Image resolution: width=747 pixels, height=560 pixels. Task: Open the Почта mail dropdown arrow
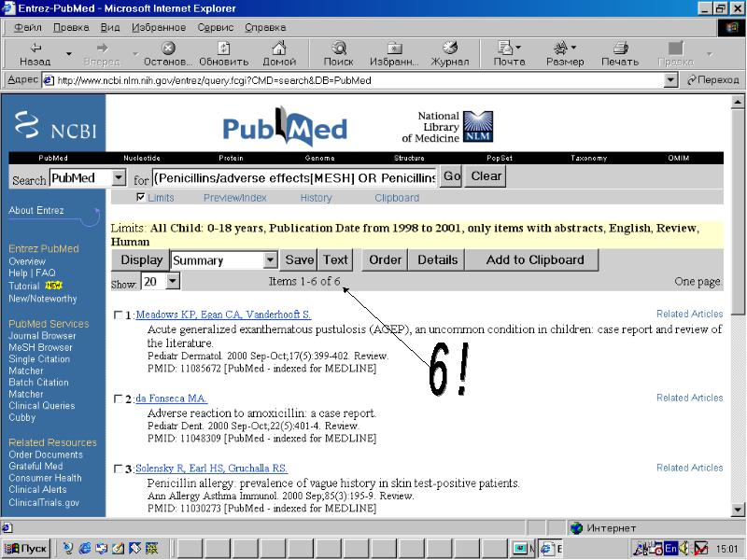click(518, 48)
